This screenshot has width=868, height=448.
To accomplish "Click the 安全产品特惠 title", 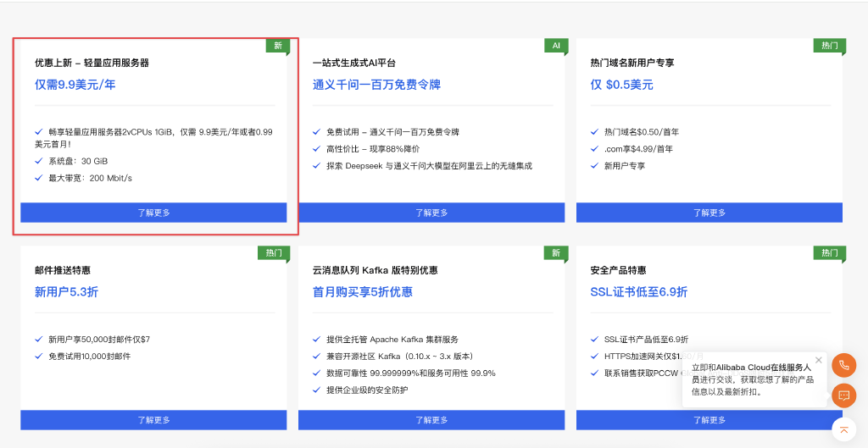I will (618, 270).
